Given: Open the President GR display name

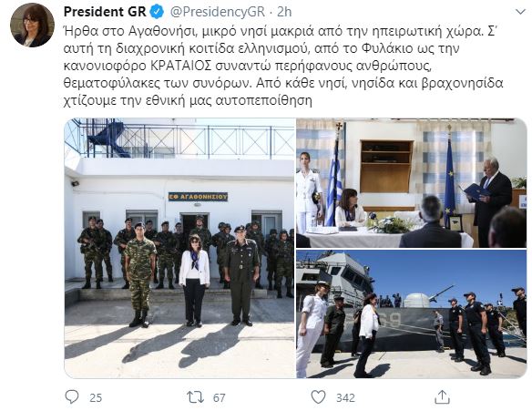Looking at the screenshot, I should [105, 12].
